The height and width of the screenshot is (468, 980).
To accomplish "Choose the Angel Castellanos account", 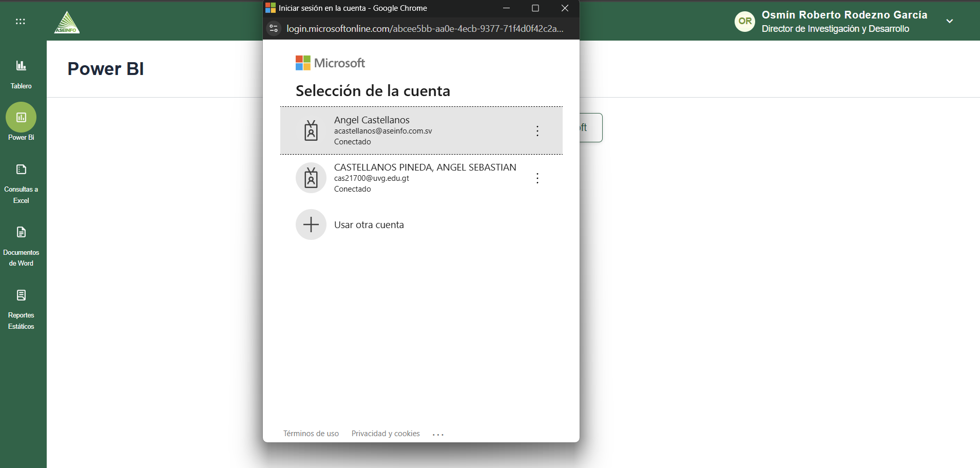I will 421,130.
